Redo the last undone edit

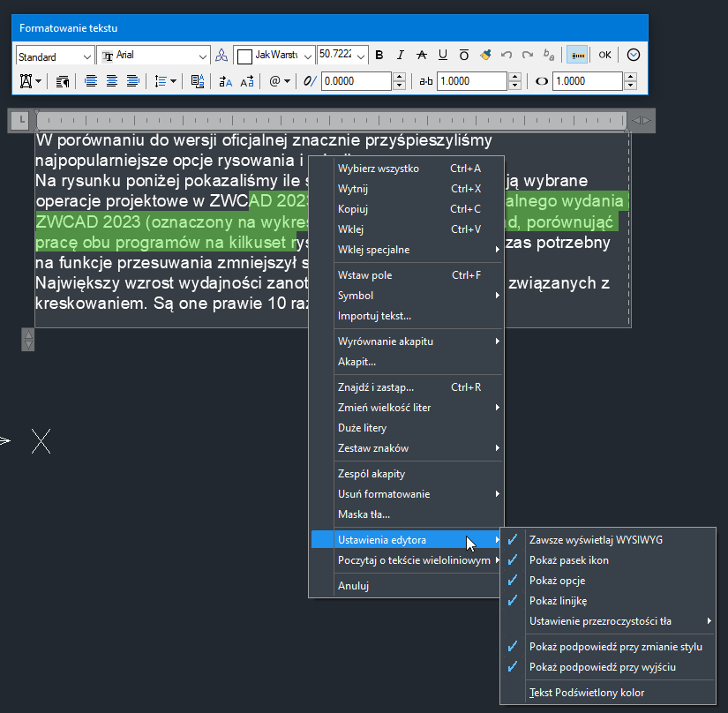tap(528, 56)
